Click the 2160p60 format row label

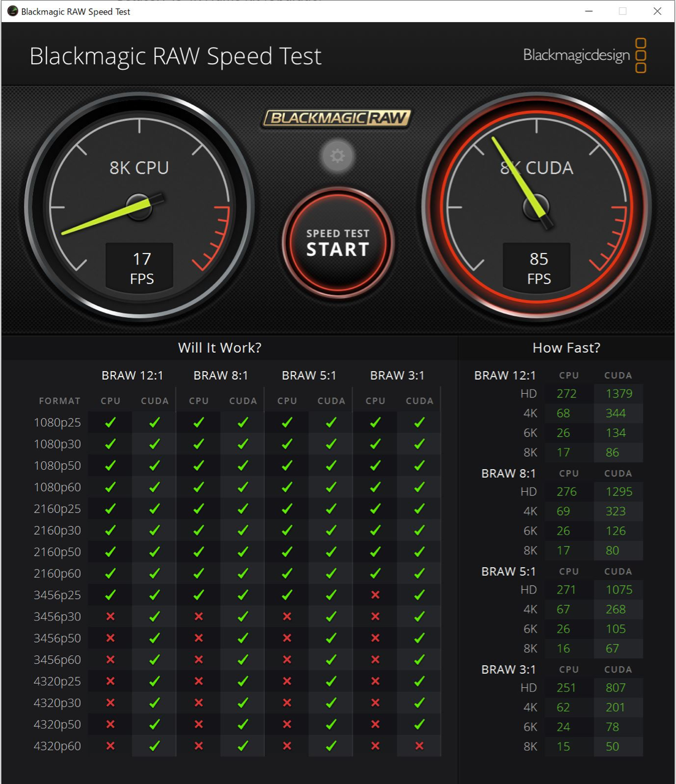point(57,573)
